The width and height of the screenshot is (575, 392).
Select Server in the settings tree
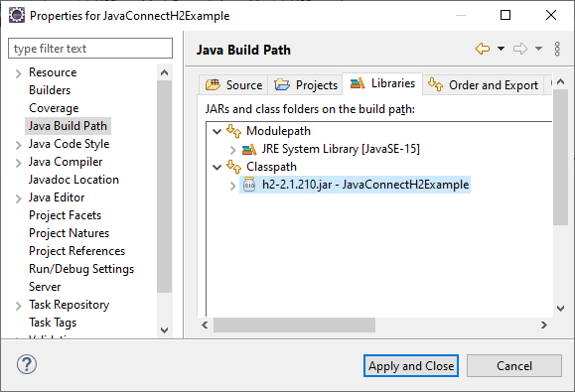tap(45, 287)
